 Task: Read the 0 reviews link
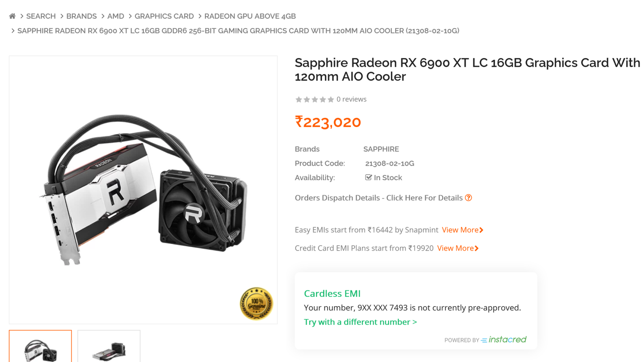pos(351,99)
